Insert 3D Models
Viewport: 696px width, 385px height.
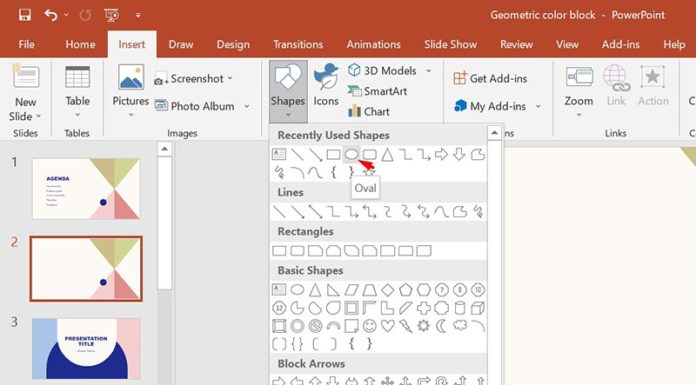382,71
